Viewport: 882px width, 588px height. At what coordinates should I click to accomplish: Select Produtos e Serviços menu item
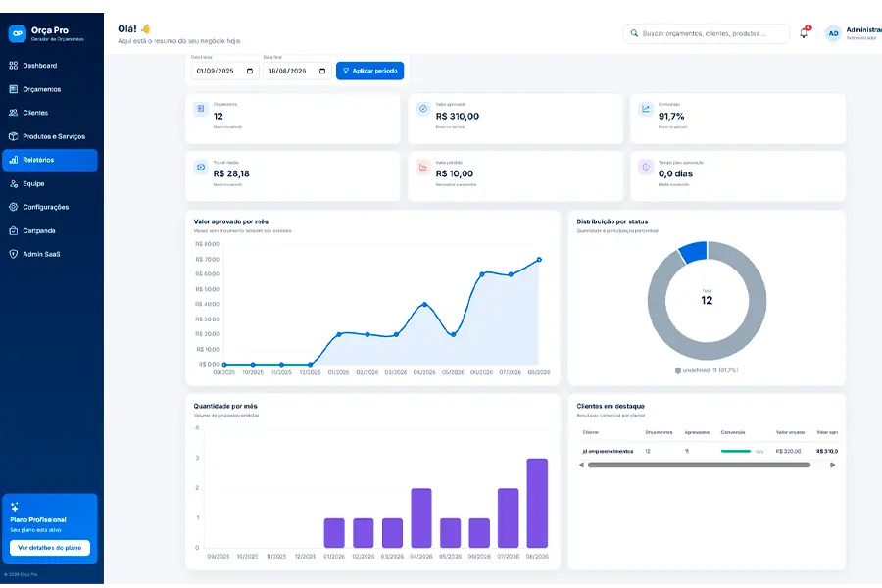point(50,136)
